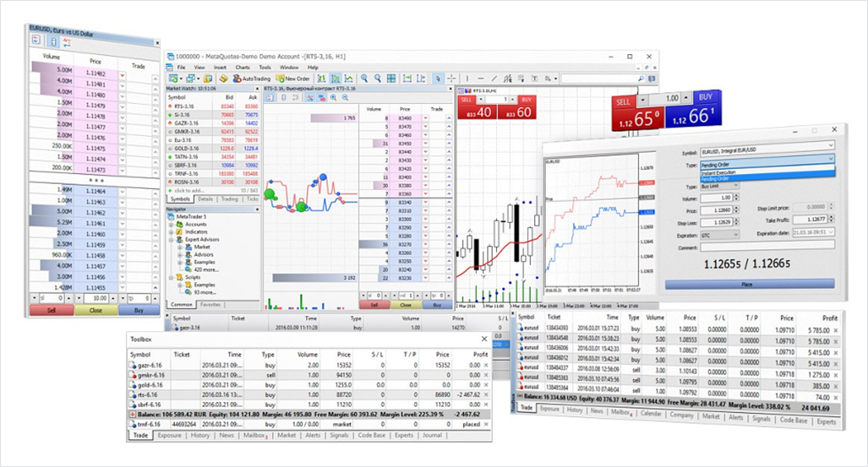Screen dimensions: 868x467
Task: Click the profiles icon in main toolbar
Action: [190, 79]
